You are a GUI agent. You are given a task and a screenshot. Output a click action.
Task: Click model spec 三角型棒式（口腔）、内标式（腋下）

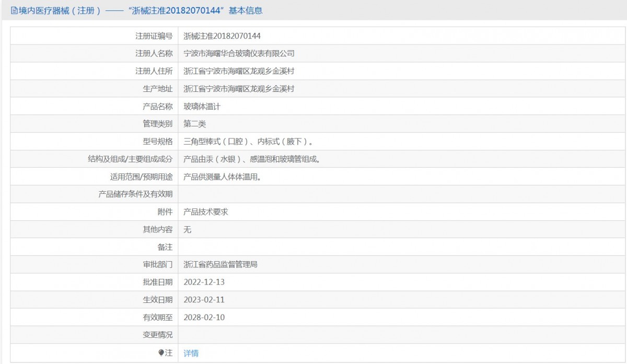(249, 142)
